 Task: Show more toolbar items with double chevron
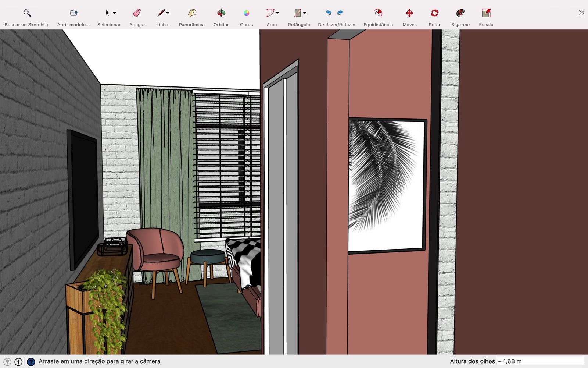click(x=581, y=13)
